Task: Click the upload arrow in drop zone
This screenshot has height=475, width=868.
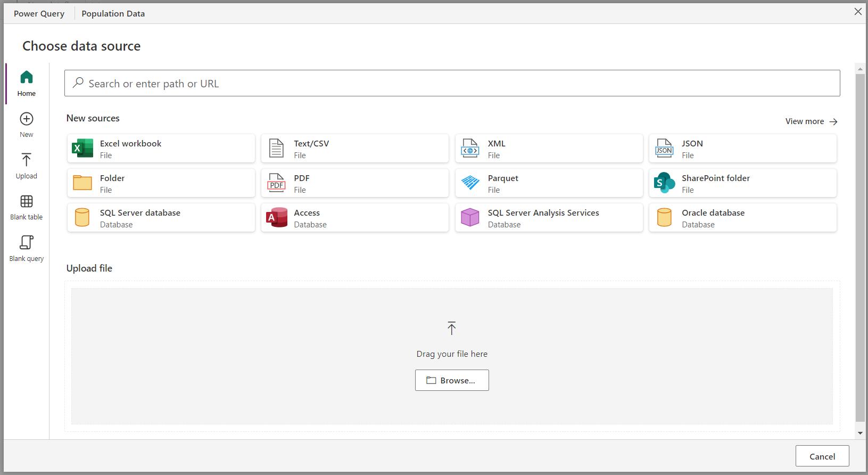Action: pyautogui.click(x=452, y=328)
